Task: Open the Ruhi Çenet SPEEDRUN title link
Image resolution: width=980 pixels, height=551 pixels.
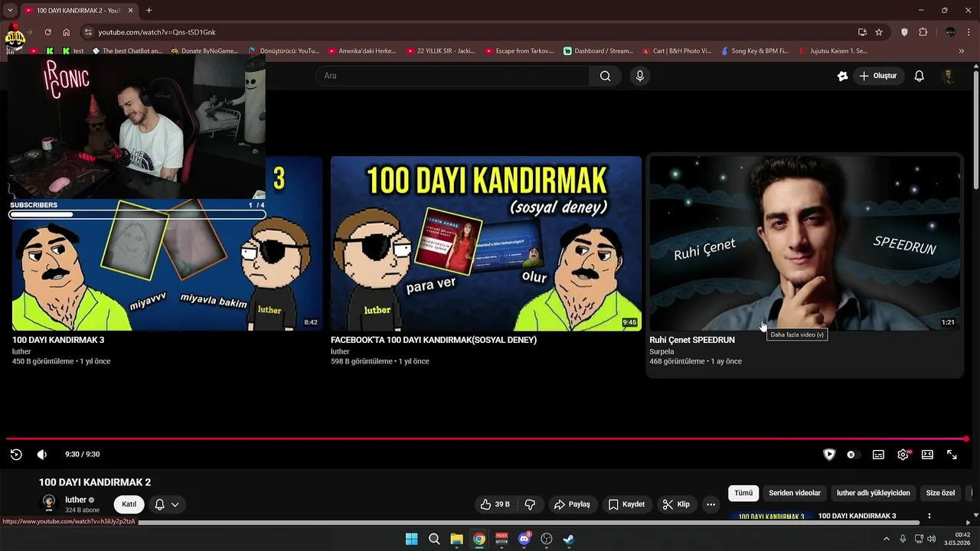Action: [x=692, y=340]
